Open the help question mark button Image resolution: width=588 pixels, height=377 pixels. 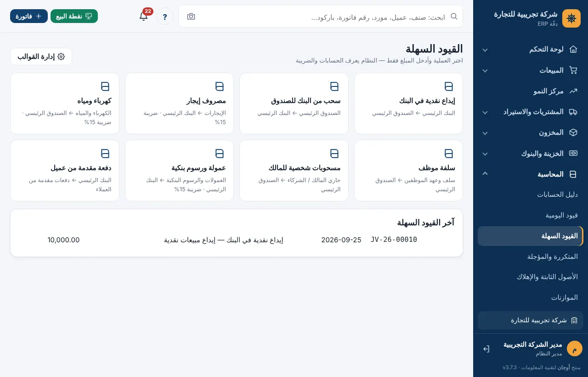165,17
